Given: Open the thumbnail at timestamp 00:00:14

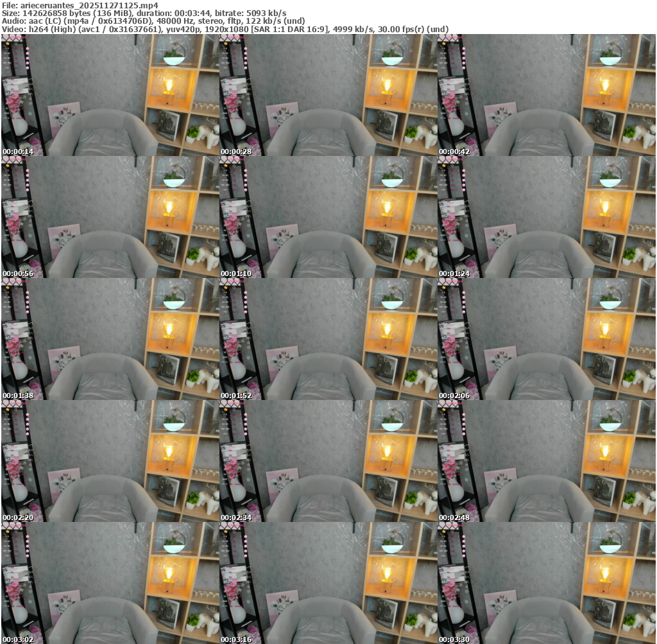Looking at the screenshot, I should (110, 95).
